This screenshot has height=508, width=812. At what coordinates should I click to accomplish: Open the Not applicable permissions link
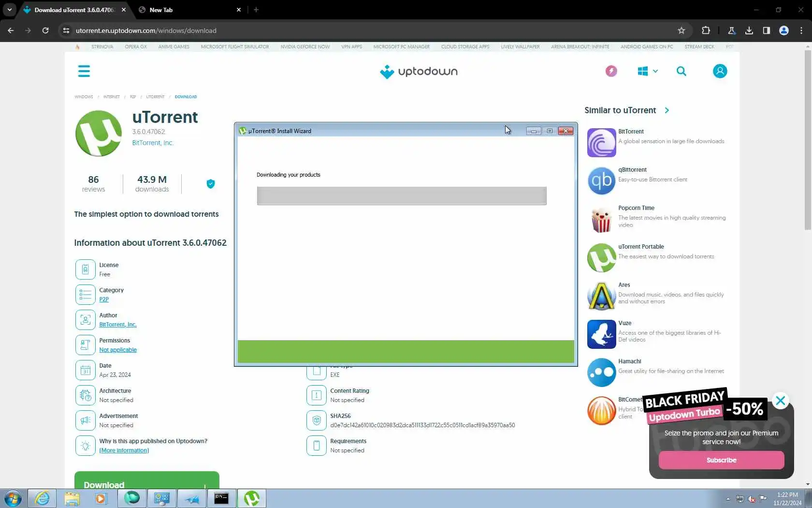[118, 350]
